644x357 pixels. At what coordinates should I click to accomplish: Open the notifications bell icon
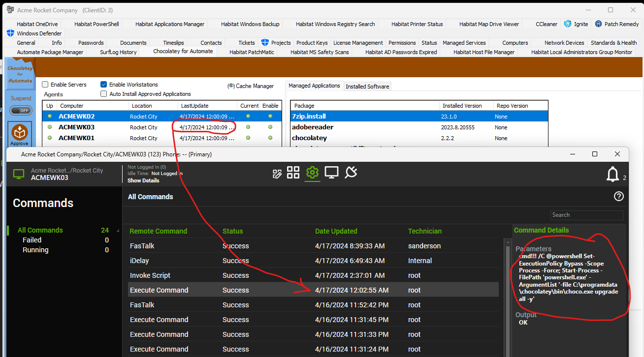pos(612,174)
